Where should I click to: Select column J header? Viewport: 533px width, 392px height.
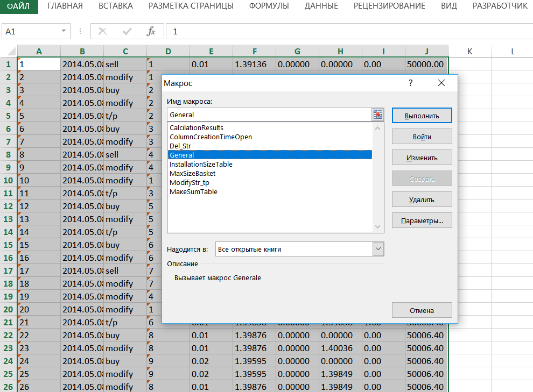click(426, 52)
